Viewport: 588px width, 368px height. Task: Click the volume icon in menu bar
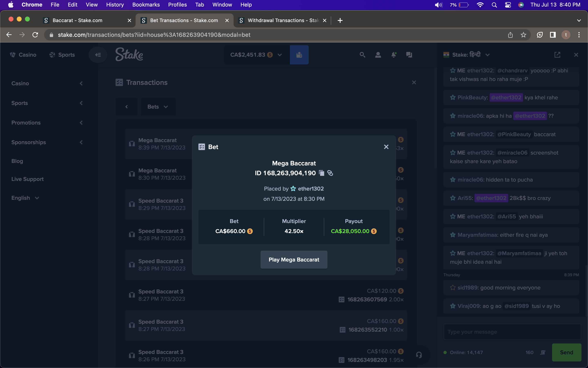pos(439,5)
